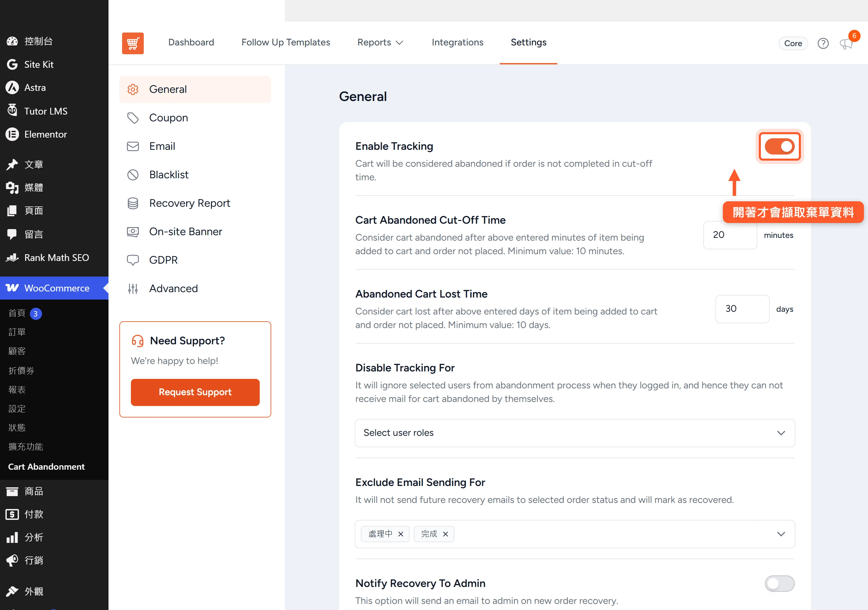Click the Core badge

click(793, 43)
